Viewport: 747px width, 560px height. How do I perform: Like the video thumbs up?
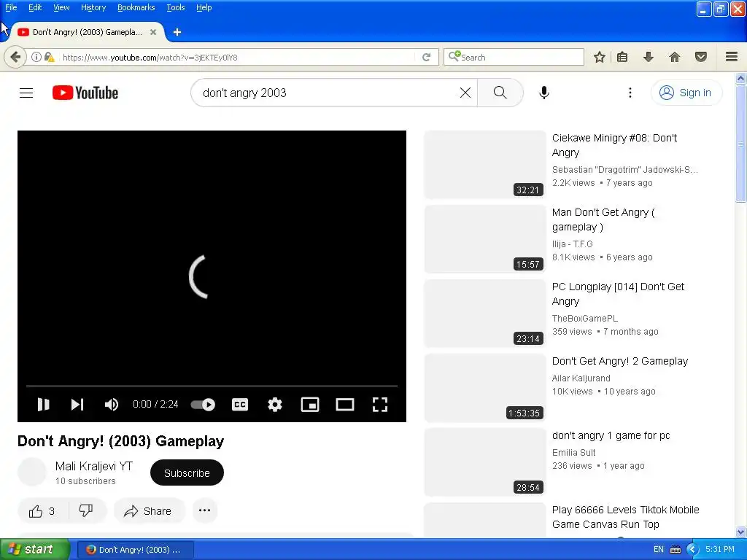point(43,511)
